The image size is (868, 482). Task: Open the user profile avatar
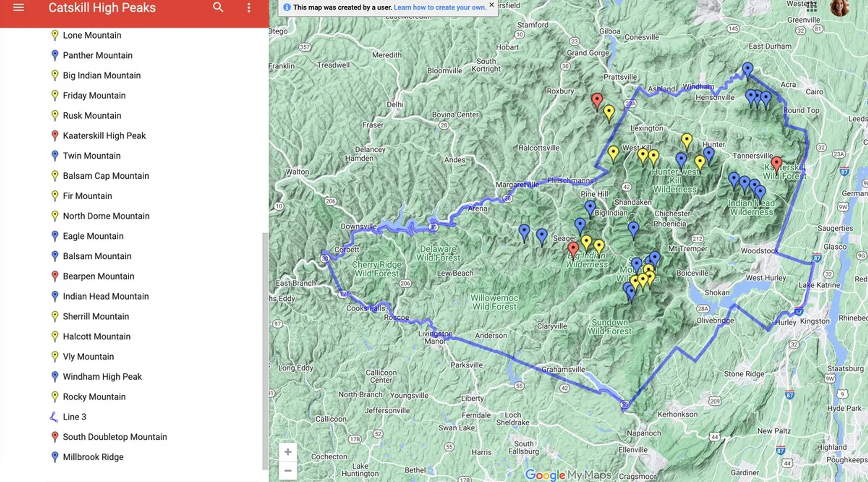tap(839, 7)
